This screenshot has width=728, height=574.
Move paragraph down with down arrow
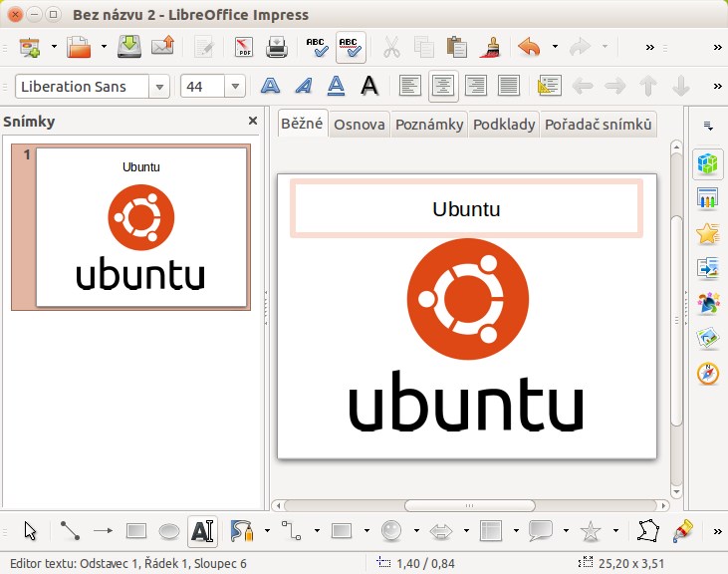click(x=681, y=86)
